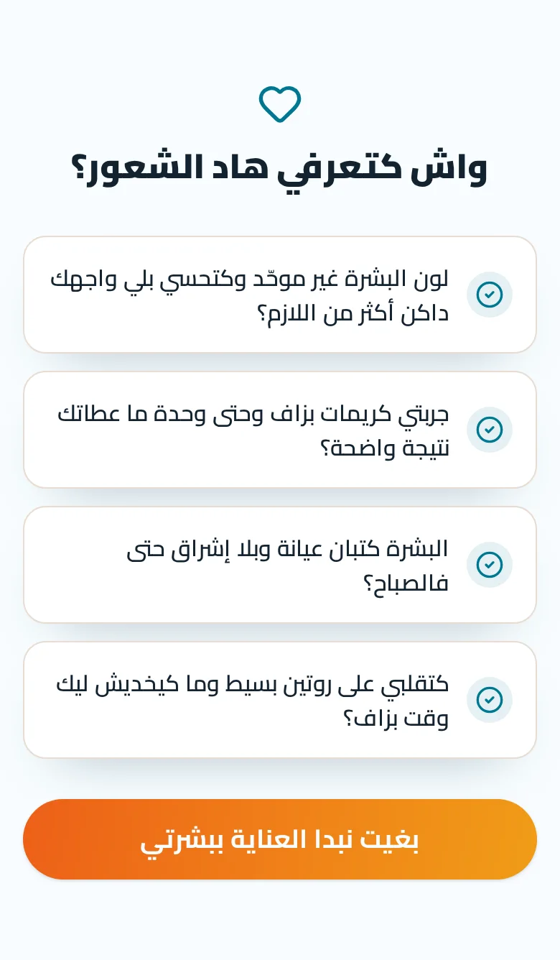The image size is (560, 960).
Task: Click the text line نتيجة واضحة؟
Action: coord(384,448)
